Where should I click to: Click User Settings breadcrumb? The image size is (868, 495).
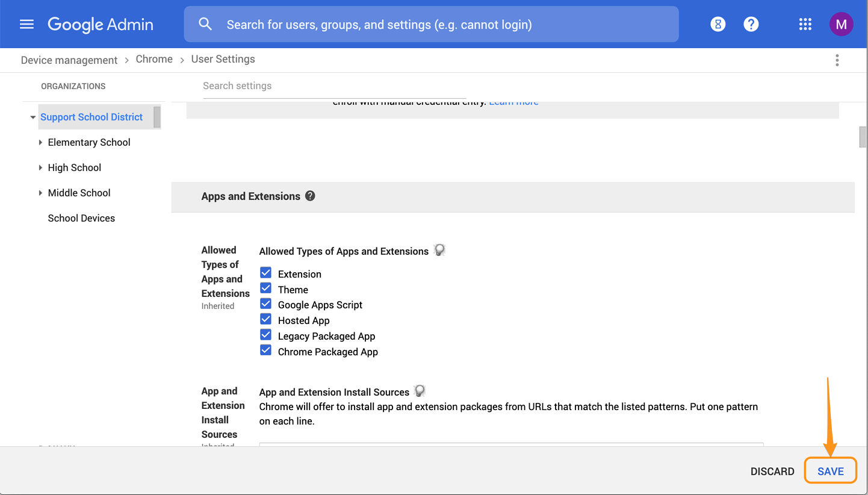tap(223, 59)
